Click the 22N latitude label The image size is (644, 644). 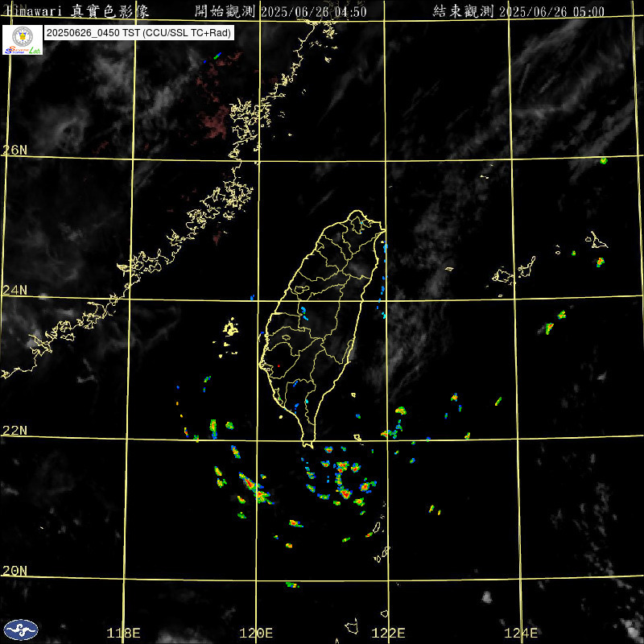14,431
